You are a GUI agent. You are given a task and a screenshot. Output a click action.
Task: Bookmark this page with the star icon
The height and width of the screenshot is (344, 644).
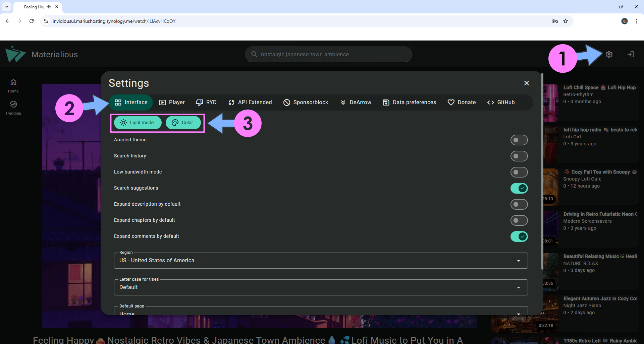click(566, 21)
